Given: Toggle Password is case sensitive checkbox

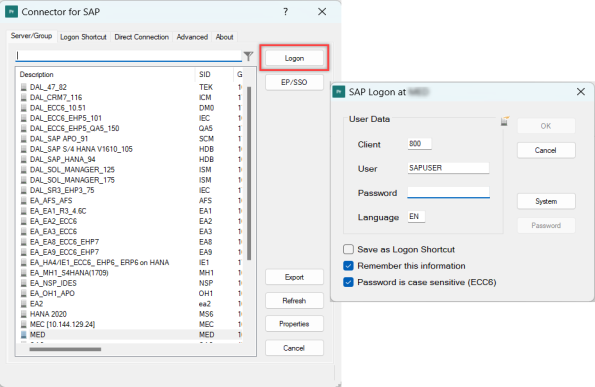Looking at the screenshot, I should [x=348, y=282].
